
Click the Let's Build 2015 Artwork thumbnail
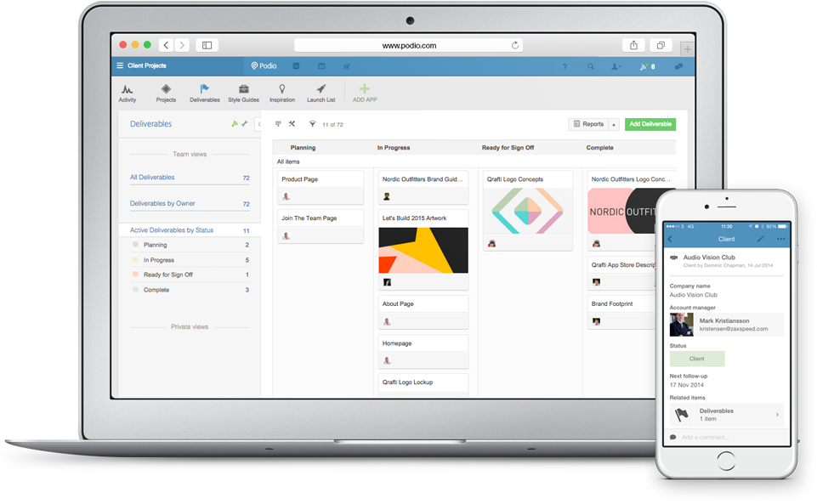pos(423,250)
